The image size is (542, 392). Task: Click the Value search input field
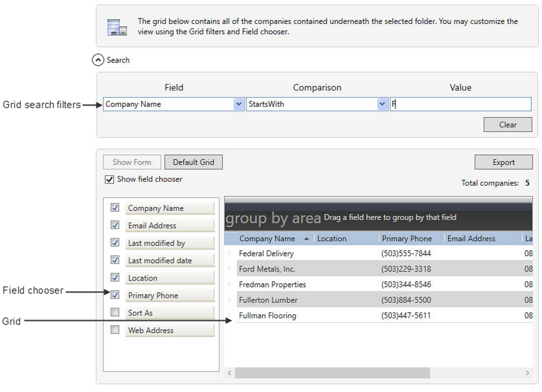pyautogui.click(x=460, y=104)
